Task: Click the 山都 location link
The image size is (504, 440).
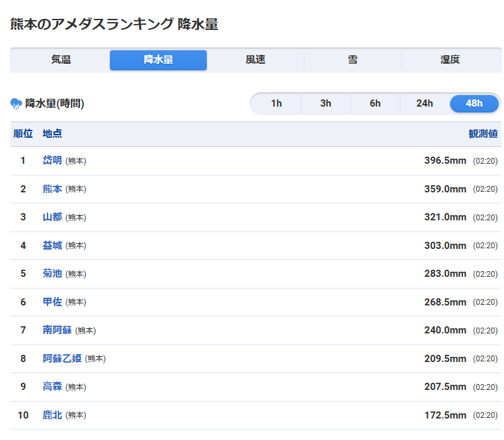Action: pyautogui.click(x=52, y=217)
